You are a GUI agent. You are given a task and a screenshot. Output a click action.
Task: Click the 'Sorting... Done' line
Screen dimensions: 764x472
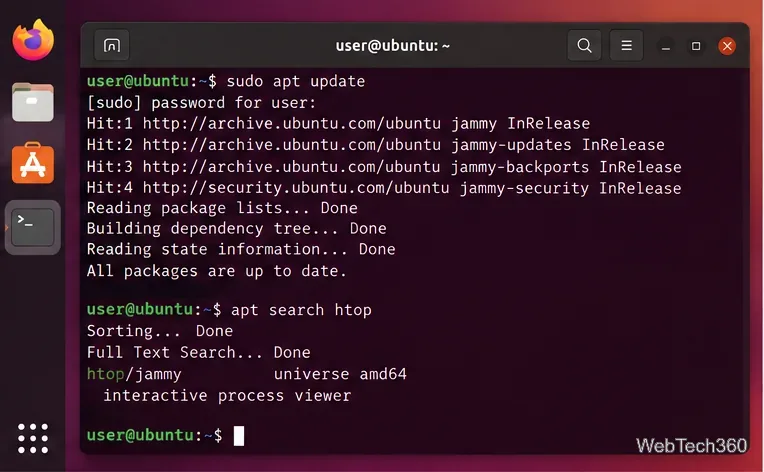point(160,331)
